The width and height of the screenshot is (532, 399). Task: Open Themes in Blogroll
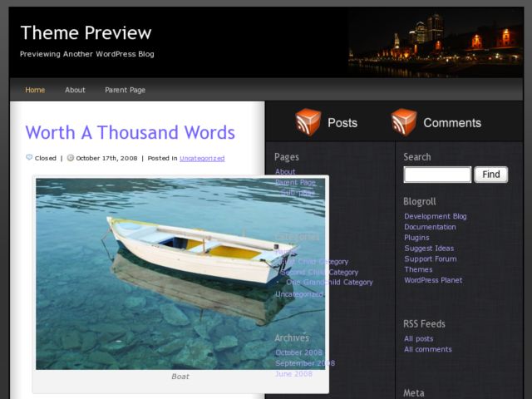418,269
